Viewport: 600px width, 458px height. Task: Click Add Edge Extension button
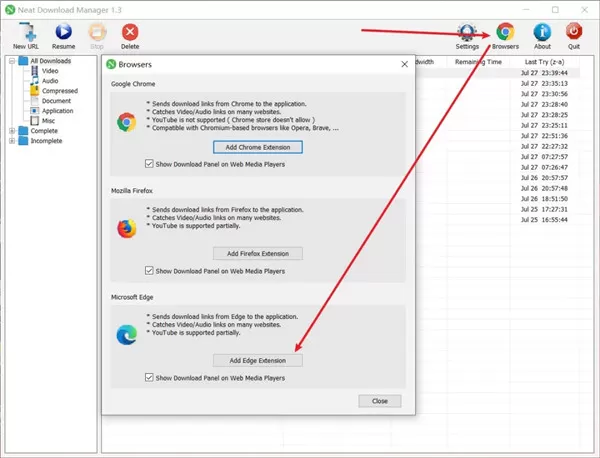258,360
